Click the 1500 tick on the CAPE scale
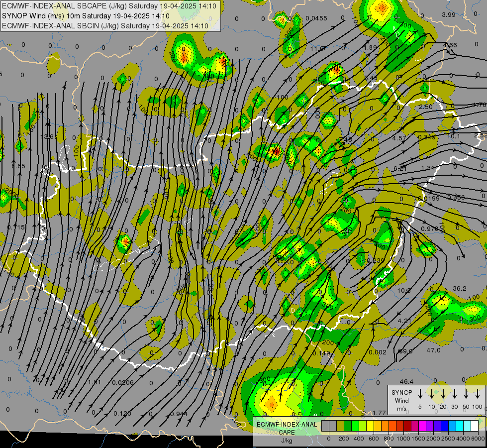Image resolution: width=487 pixels, height=448 pixels. point(418,439)
